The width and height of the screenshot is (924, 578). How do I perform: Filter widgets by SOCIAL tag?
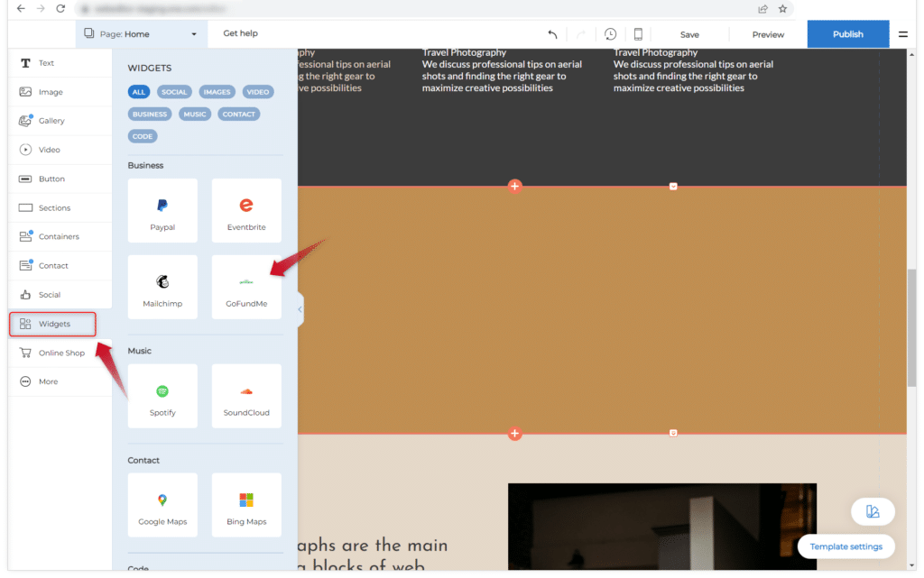point(174,92)
